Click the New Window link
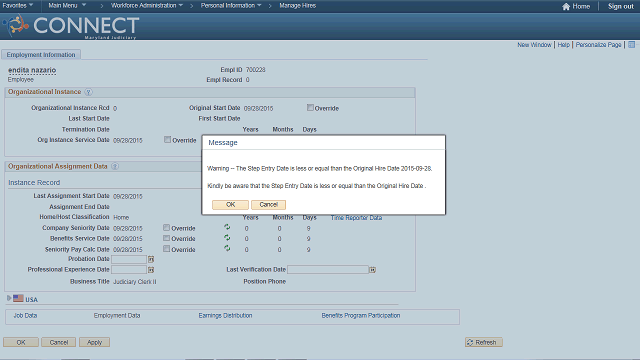The height and width of the screenshot is (360, 640). [534, 45]
